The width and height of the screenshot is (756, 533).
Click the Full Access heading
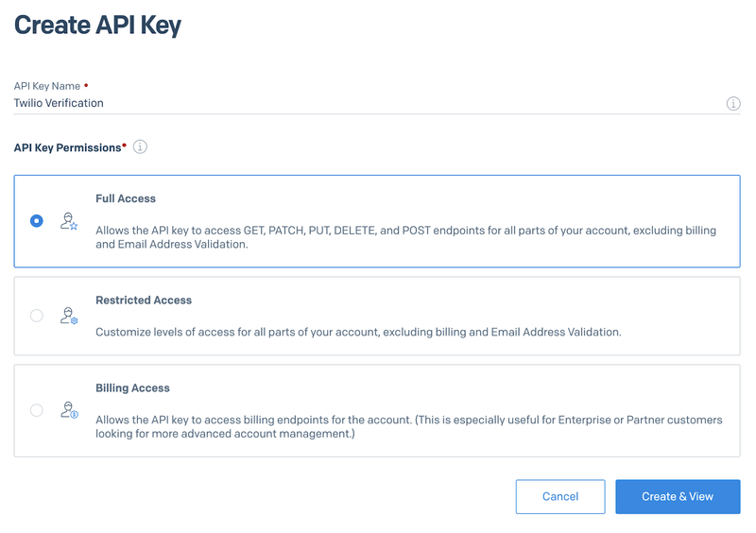pyautogui.click(x=126, y=198)
